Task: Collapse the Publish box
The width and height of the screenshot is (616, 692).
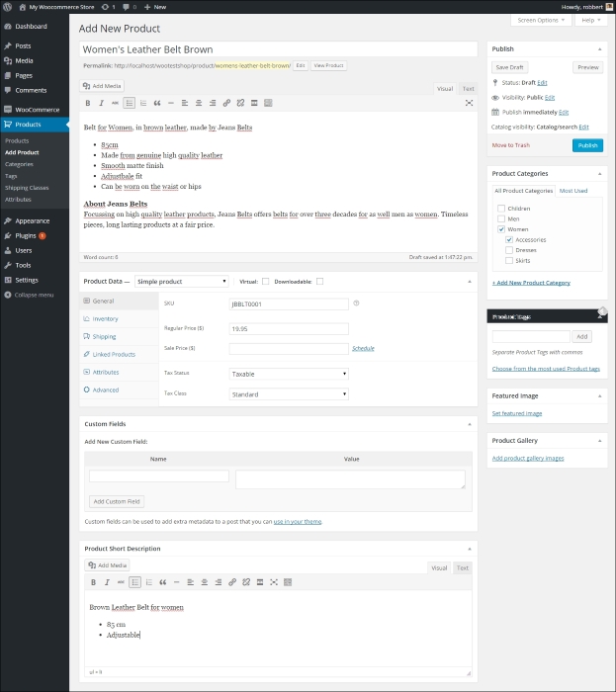Action: point(599,49)
